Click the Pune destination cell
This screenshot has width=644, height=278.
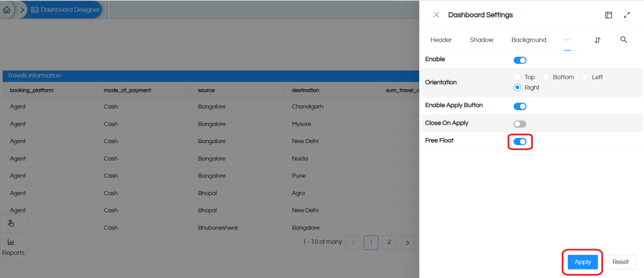point(299,176)
